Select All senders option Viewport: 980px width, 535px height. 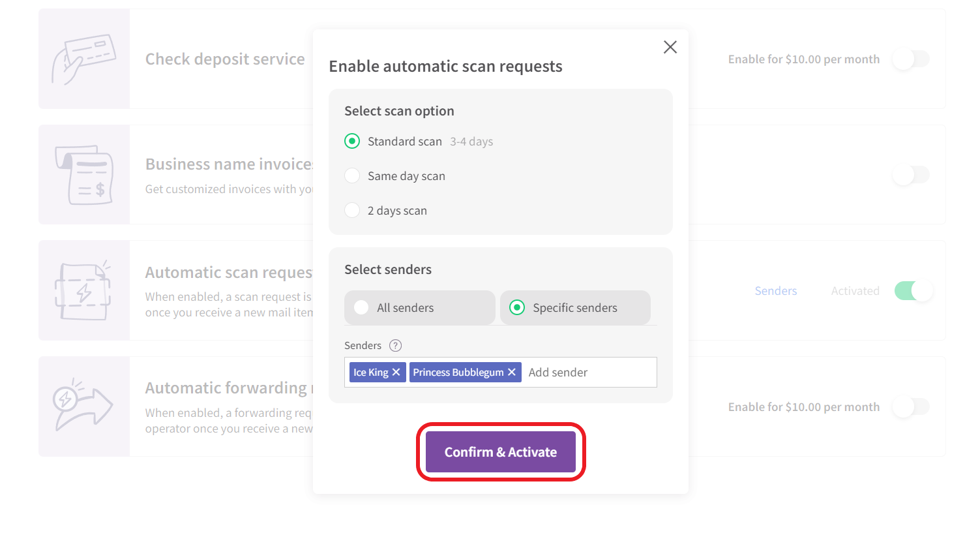coord(420,308)
